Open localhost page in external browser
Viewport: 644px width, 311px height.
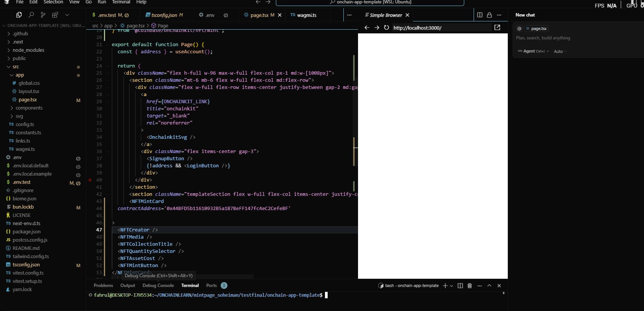pos(497,28)
